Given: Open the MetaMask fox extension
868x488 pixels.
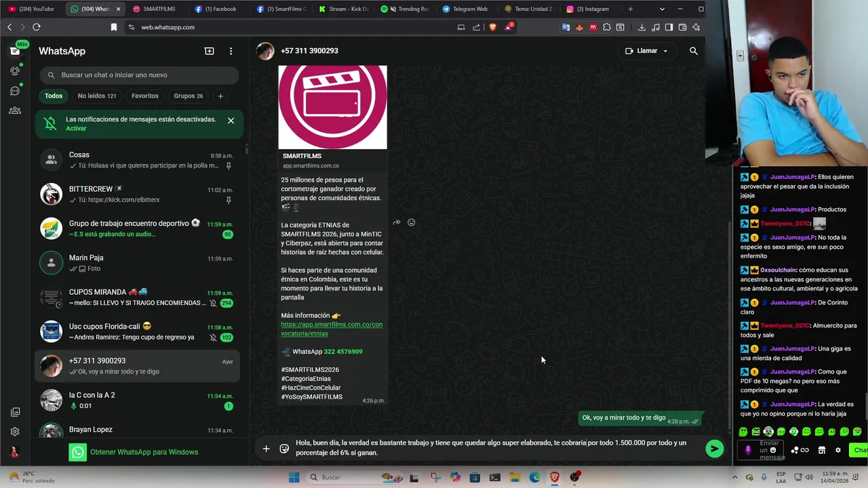Looking at the screenshot, I should coord(579,27).
